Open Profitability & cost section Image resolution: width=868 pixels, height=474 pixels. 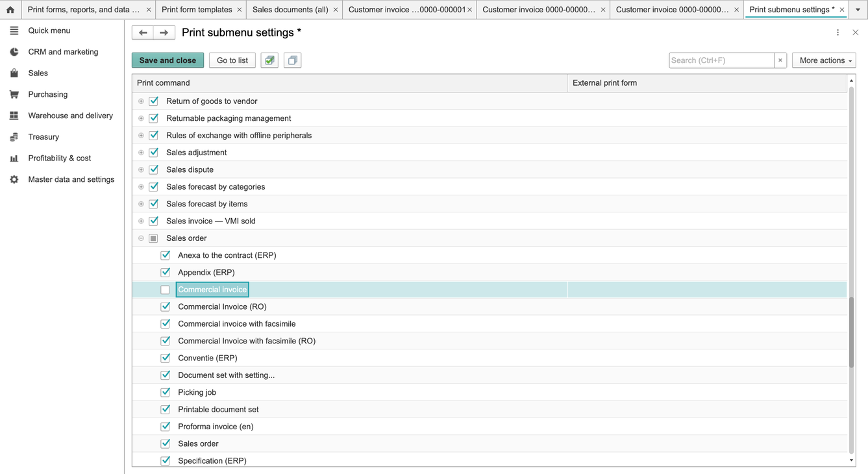point(60,158)
